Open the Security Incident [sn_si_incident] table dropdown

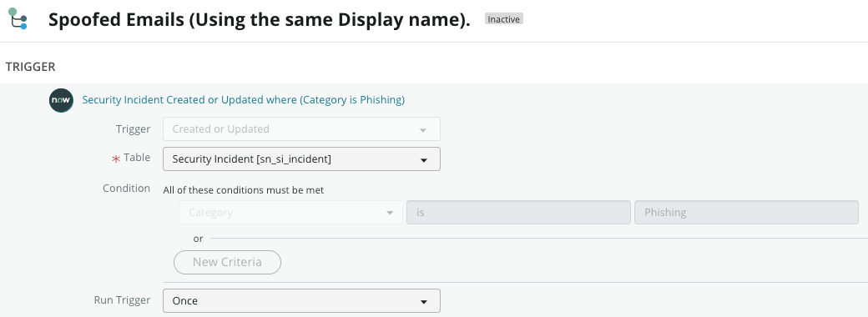[x=301, y=159]
